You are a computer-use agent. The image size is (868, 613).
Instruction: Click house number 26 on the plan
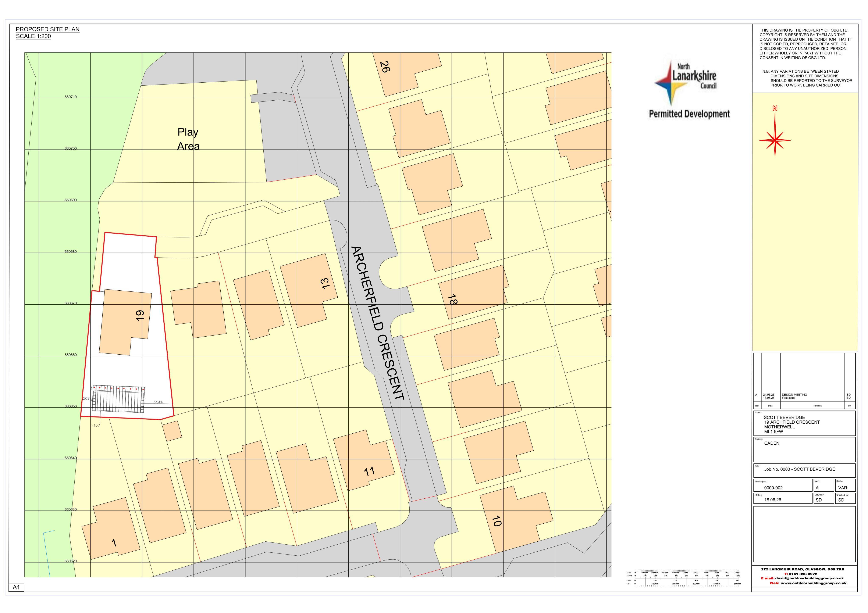[x=385, y=67]
